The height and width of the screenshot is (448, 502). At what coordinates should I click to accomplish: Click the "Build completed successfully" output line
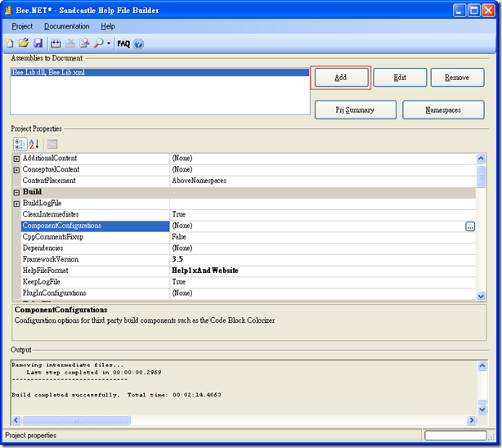116,395
